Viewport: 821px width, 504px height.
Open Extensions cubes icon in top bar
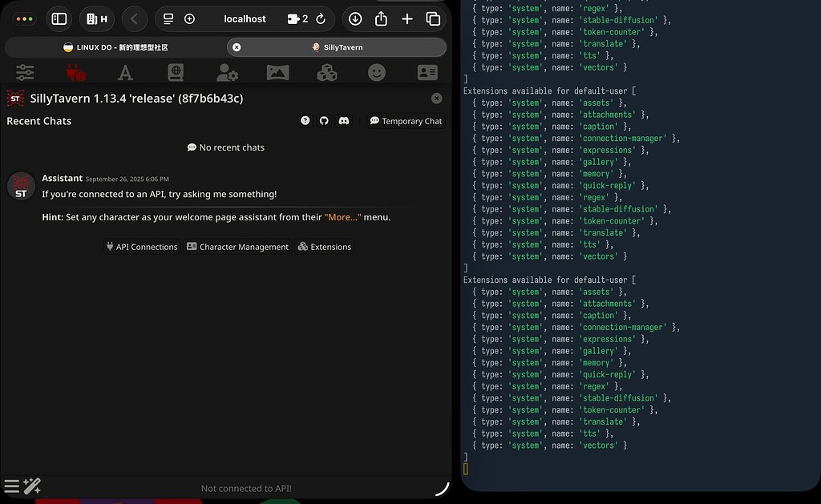click(327, 72)
